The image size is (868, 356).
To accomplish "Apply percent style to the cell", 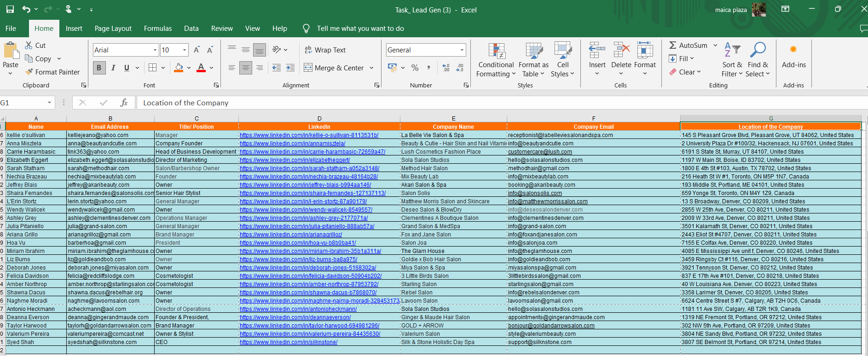I will [415, 68].
